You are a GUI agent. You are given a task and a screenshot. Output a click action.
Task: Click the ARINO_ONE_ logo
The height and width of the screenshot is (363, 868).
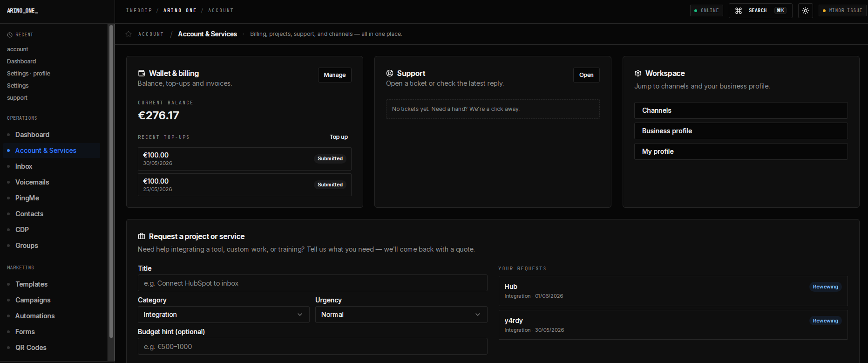(22, 10)
